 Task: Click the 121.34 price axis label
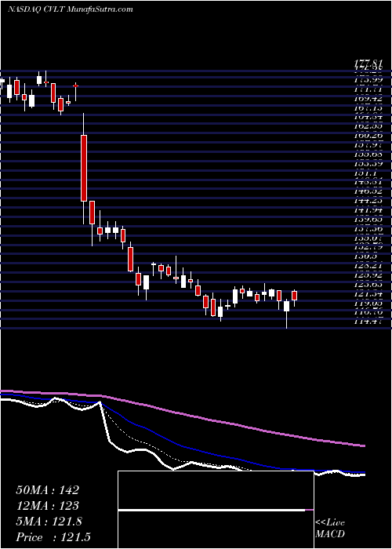click(368, 294)
